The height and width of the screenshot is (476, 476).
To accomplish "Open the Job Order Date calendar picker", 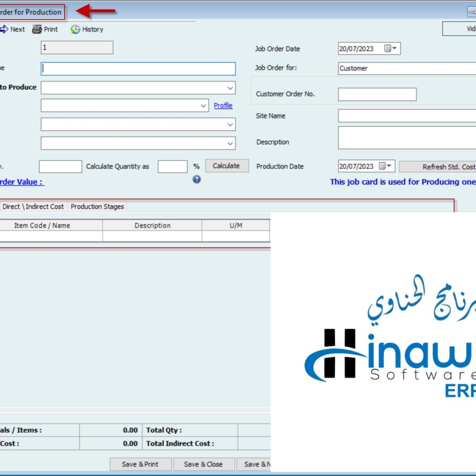I will tap(390, 48).
